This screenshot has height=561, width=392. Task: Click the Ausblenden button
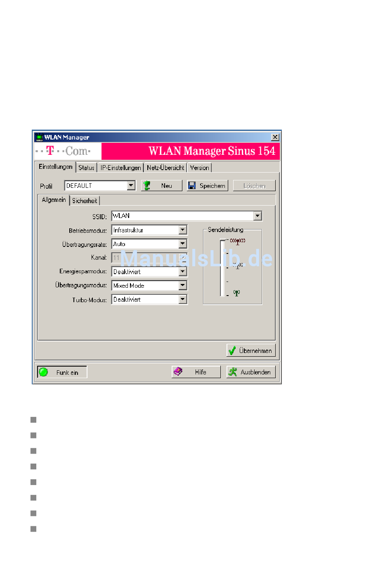[x=251, y=372]
